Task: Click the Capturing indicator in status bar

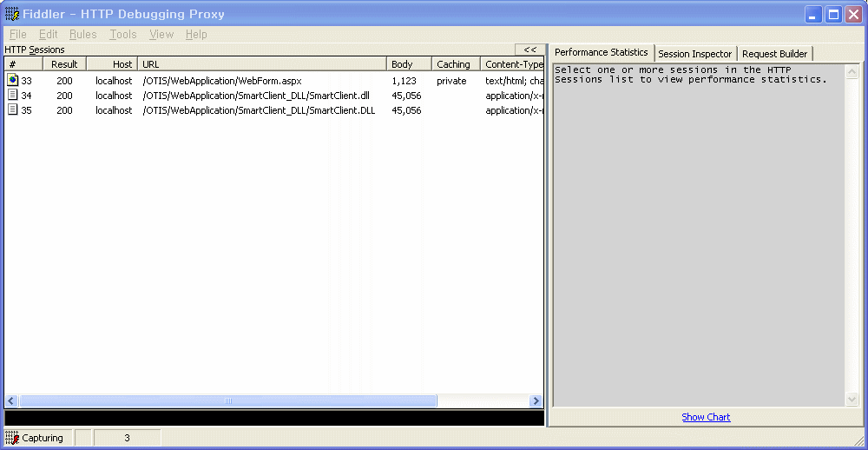Action: pyautogui.click(x=37, y=438)
